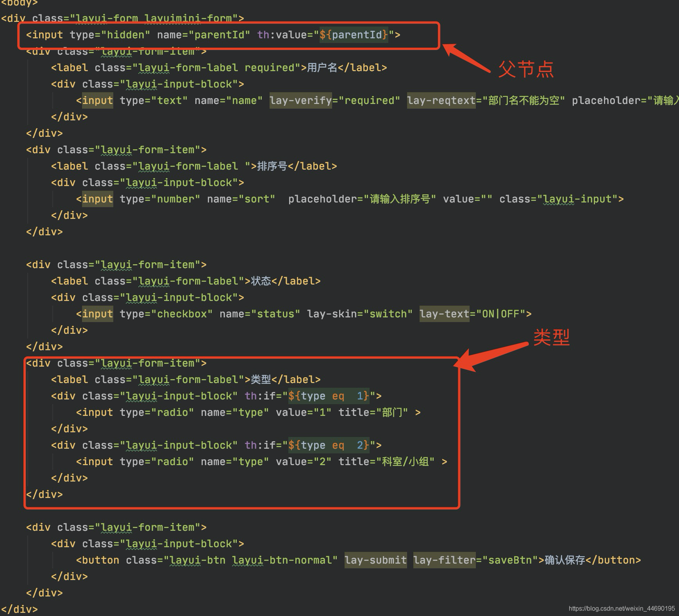Click the lay-verify="required" attribute
The width and height of the screenshot is (679, 616).
335,100
